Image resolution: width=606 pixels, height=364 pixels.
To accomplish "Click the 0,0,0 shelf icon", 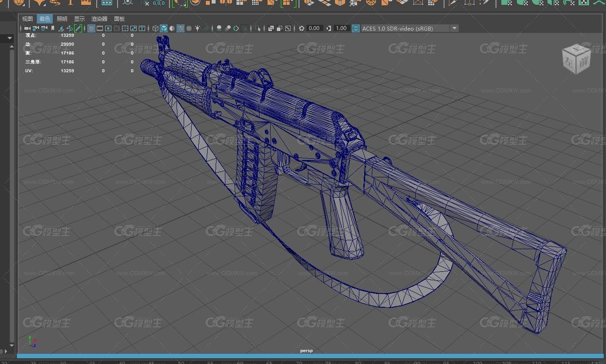I will [158, 3].
